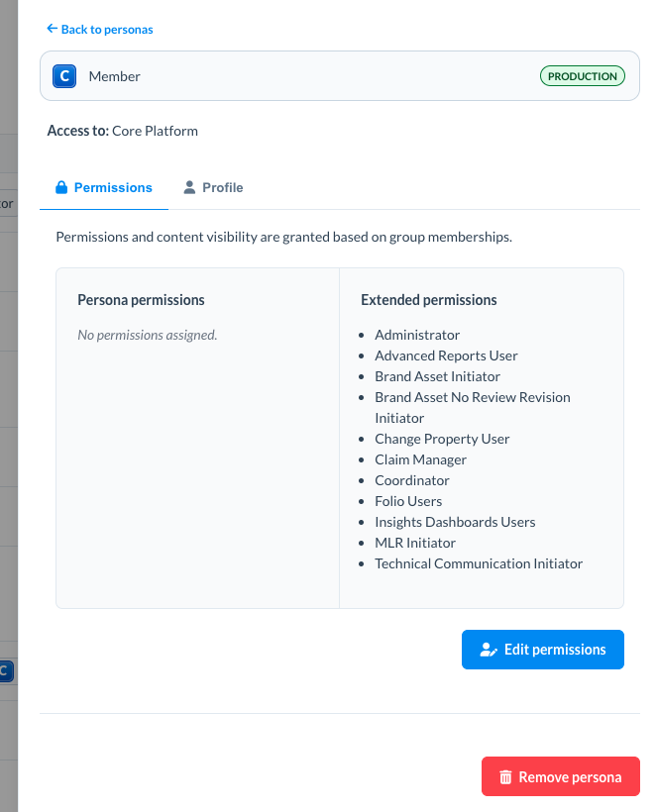Click the Claim Manager permission entry
The width and height of the screenshot is (656, 812).
click(x=420, y=459)
